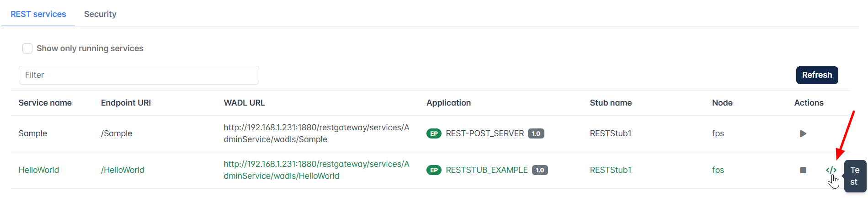The height and width of the screenshot is (213, 868).
Task: Click the EP badge beside RESTSTUB_EXAMPLE
Action: click(x=434, y=170)
